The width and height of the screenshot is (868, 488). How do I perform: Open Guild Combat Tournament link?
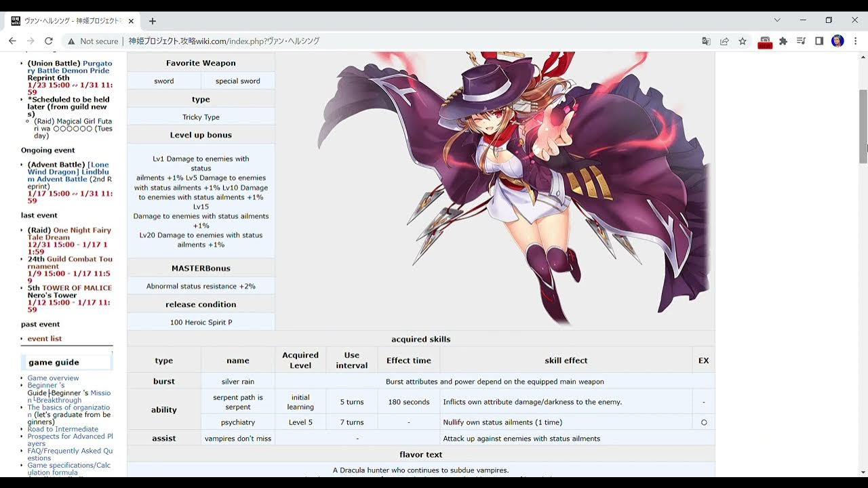pyautogui.click(x=71, y=263)
